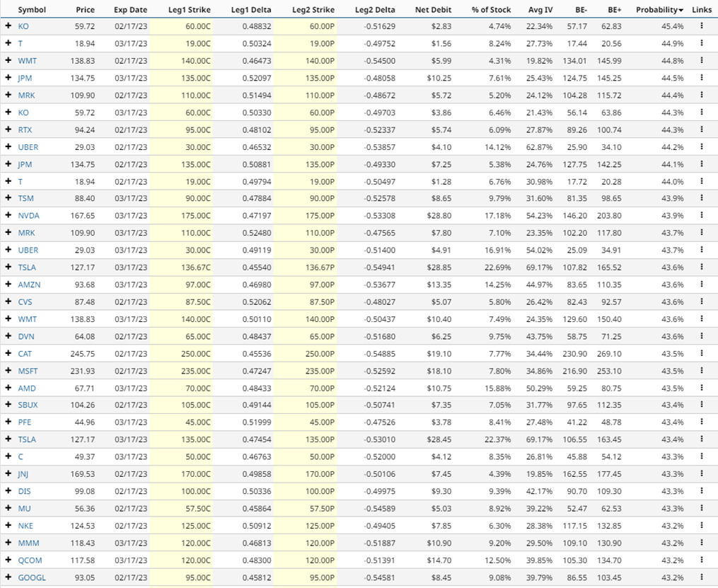Expand the RTX row with plus icon
The image size is (718, 588).
8,129
